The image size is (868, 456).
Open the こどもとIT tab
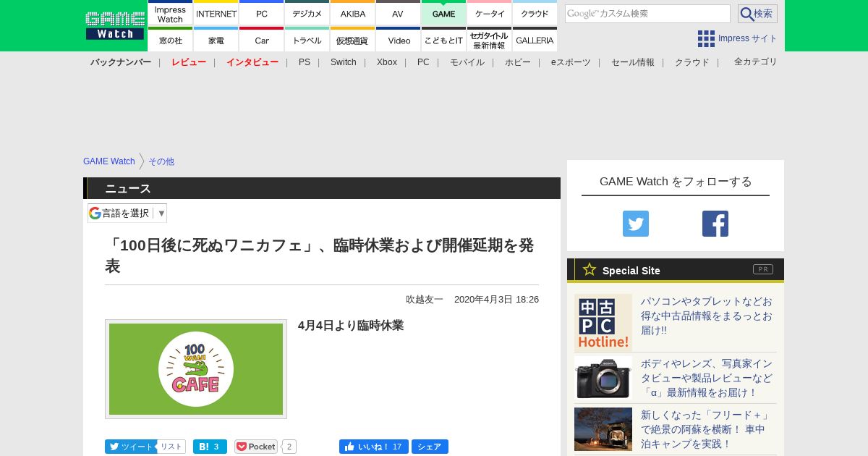point(443,40)
